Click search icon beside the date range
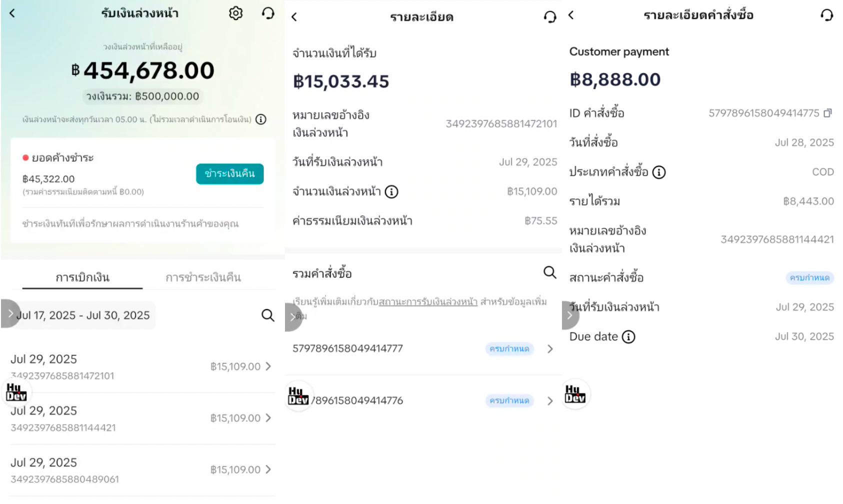This screenshot has width=843, height=504. pos(268,315)
